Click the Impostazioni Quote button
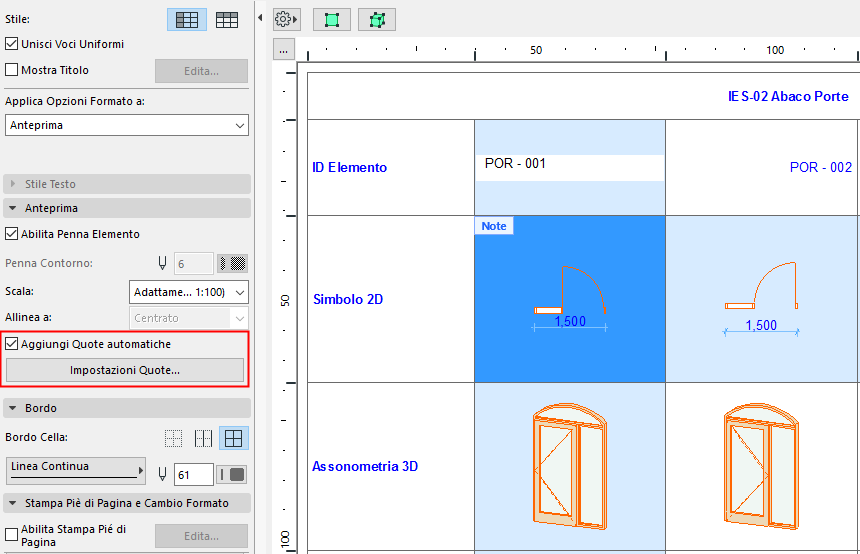This screenshot has width=860, height=554. point(125,370)
